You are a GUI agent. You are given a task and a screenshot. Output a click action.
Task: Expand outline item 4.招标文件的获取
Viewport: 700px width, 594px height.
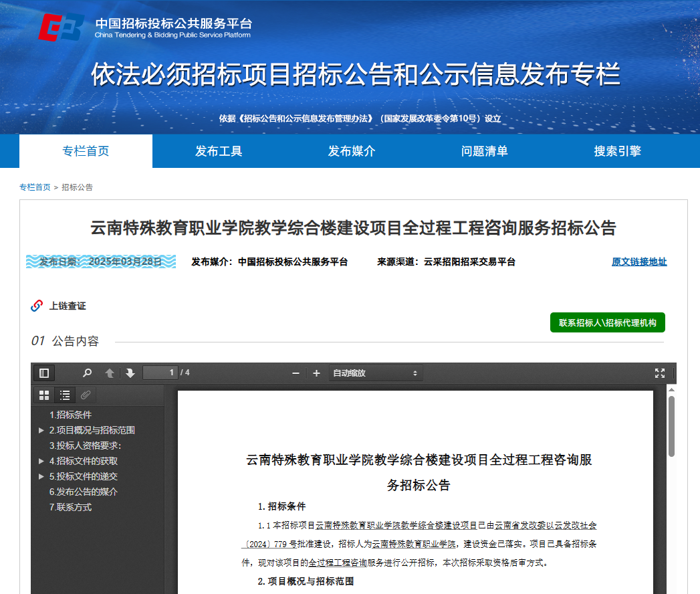[41, 461]
